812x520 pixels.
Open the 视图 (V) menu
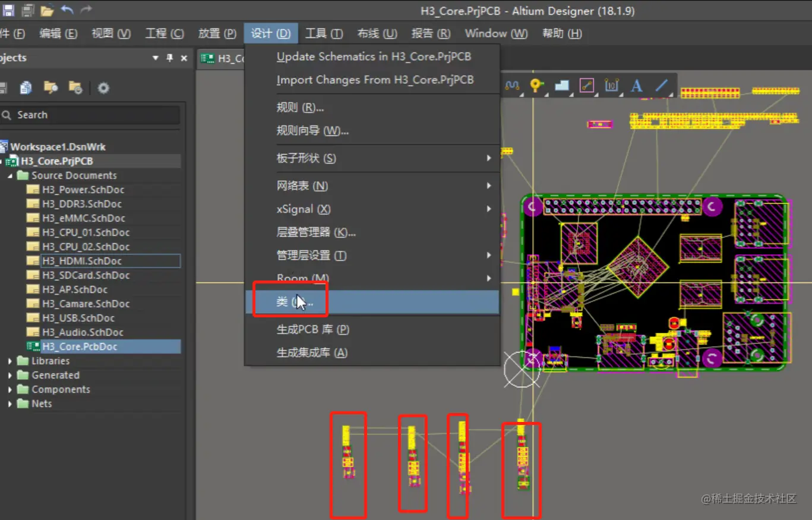tap(111, 33)
